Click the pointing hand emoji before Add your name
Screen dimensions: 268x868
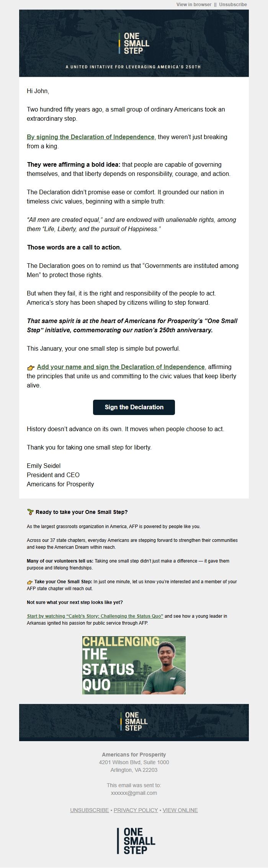pos(31,367)
